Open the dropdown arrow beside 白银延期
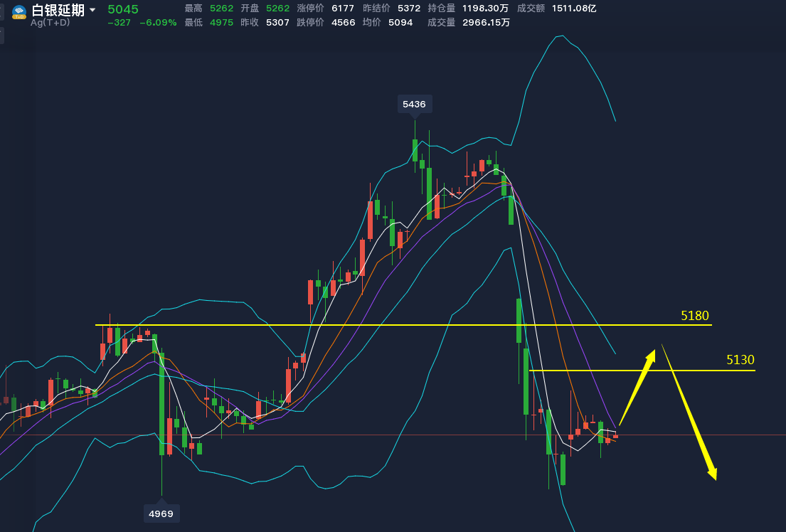This screenshot has height=532, width=786. (92, 9)
